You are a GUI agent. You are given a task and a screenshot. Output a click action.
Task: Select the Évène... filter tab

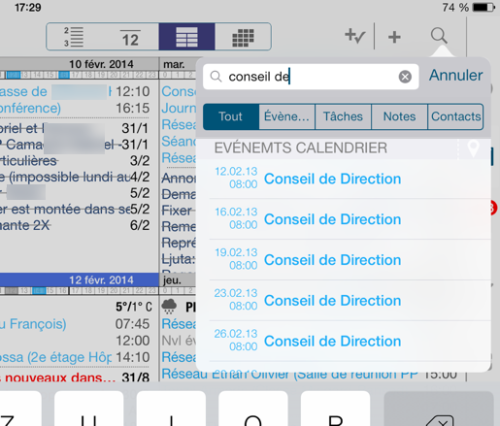[287, 117]
